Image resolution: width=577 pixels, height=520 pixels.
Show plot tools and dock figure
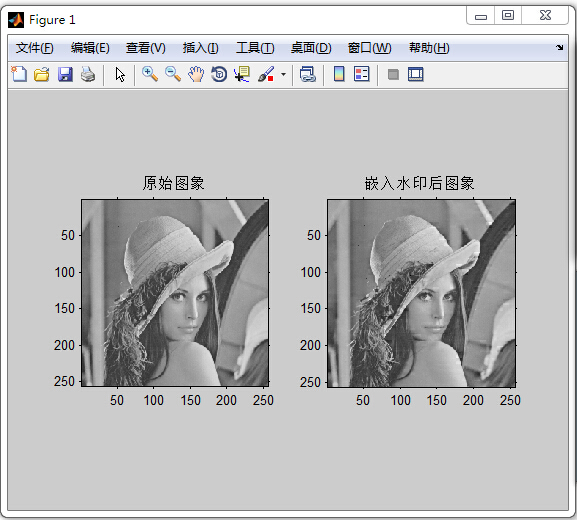(x=416, y=74)
